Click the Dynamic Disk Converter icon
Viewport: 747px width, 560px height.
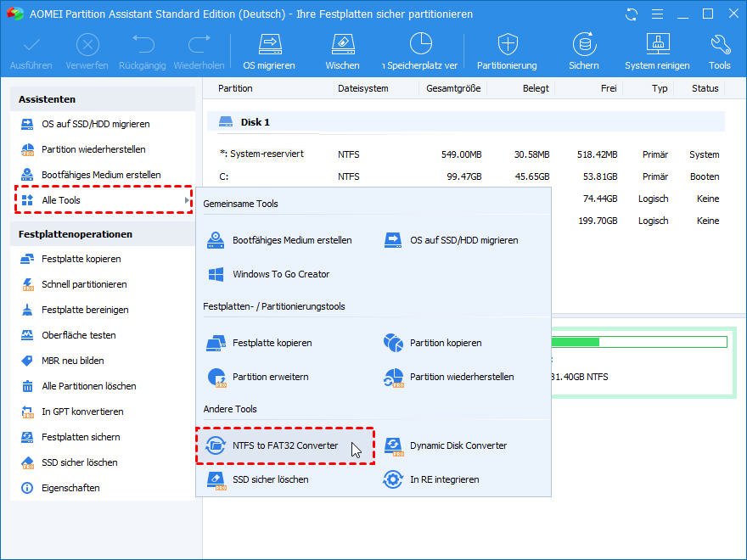pyautogui.click(x=394, y=446)
